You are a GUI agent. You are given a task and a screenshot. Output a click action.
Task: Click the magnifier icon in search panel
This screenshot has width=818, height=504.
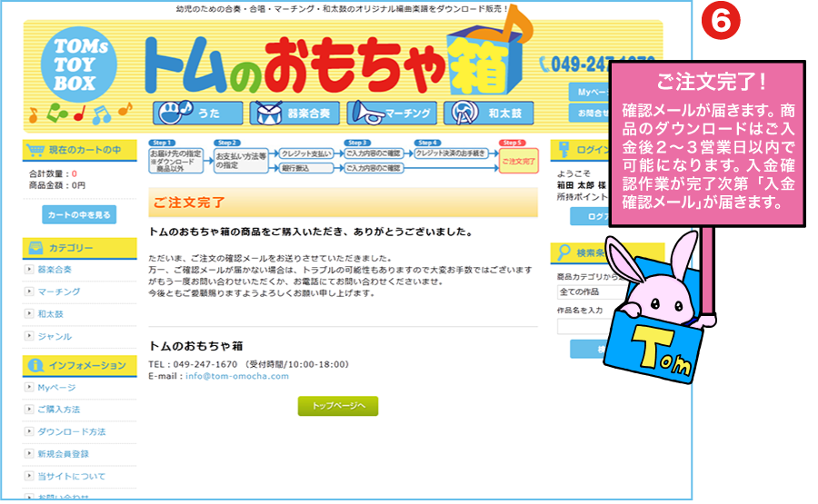[564, 252]
